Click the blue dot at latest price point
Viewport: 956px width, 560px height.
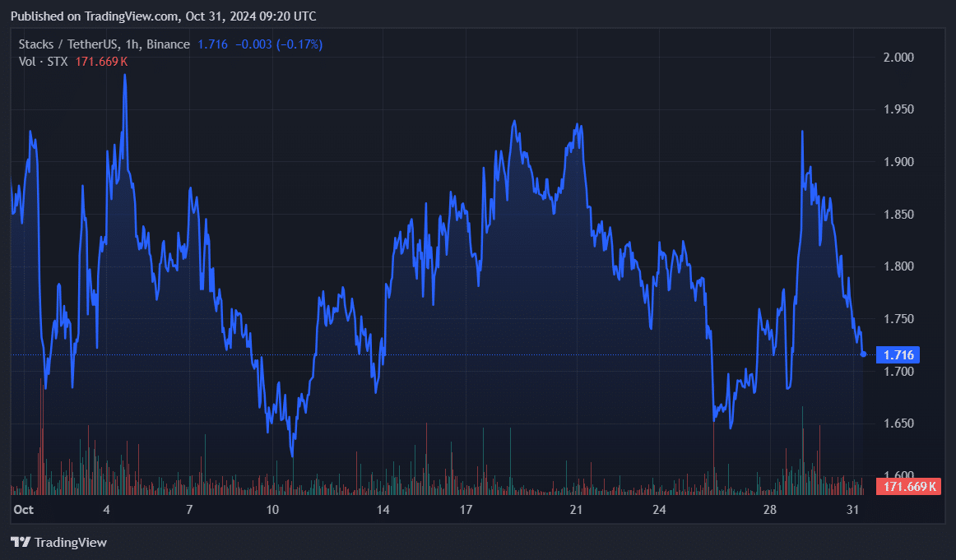(863, 354)
